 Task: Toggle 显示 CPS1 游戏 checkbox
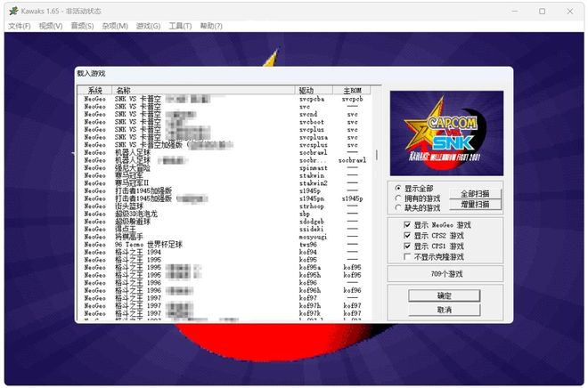[407, 246]
